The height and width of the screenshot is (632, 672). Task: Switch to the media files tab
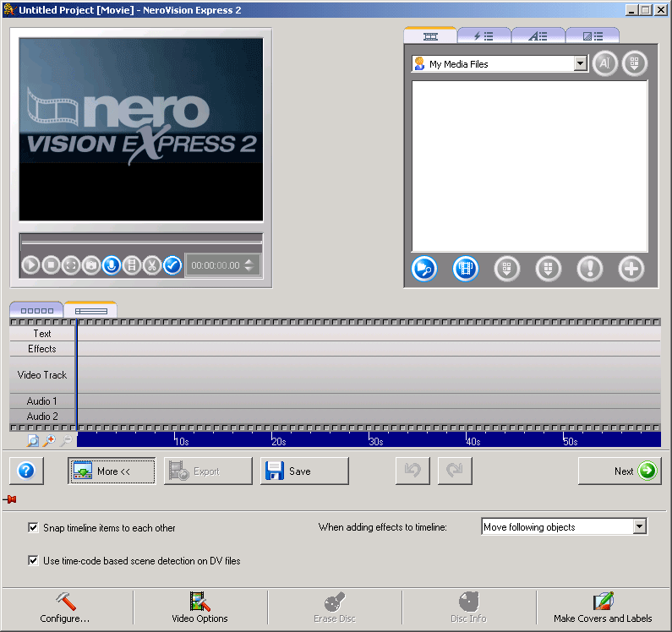tap(430, 36)
